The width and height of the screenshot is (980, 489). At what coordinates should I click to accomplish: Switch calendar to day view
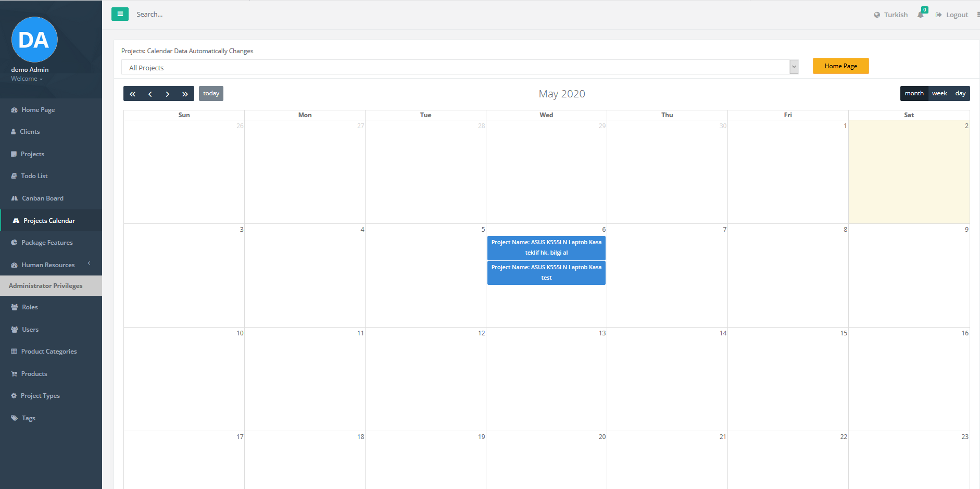coord(960,93)
